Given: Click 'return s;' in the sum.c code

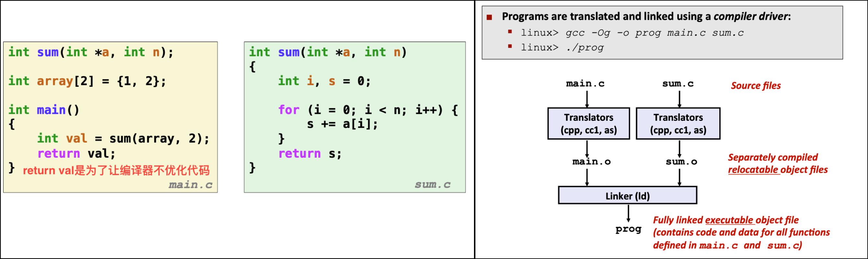Looking at the screenshot, I should (310, 154).
